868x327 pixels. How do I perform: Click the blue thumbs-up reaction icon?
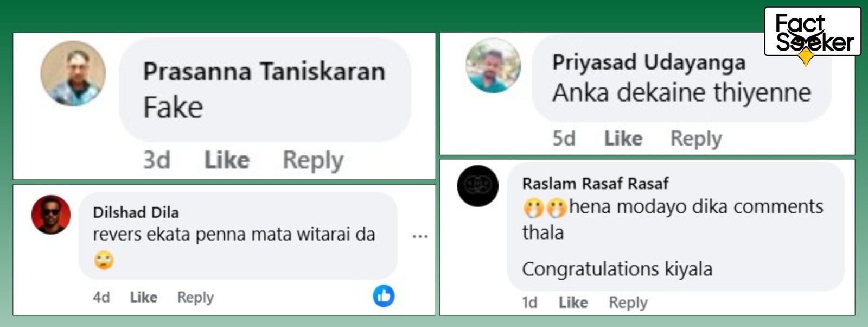(384, 296)
